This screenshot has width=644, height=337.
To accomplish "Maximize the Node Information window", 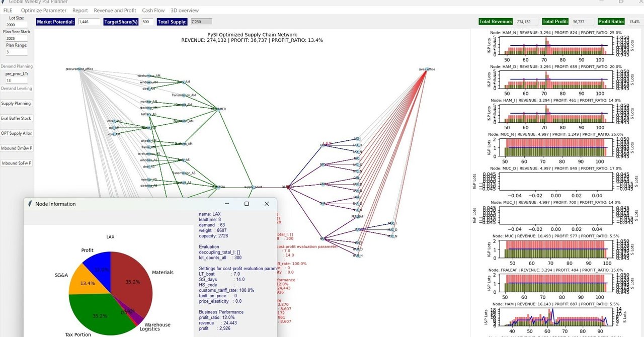I will pos(247,204).
